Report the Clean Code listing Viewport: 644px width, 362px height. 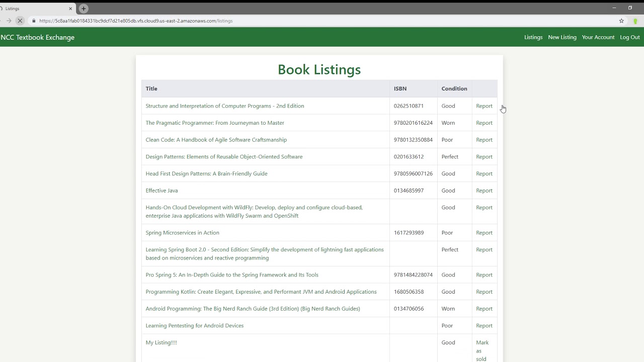pyautogui.click(x=484, y=140)
